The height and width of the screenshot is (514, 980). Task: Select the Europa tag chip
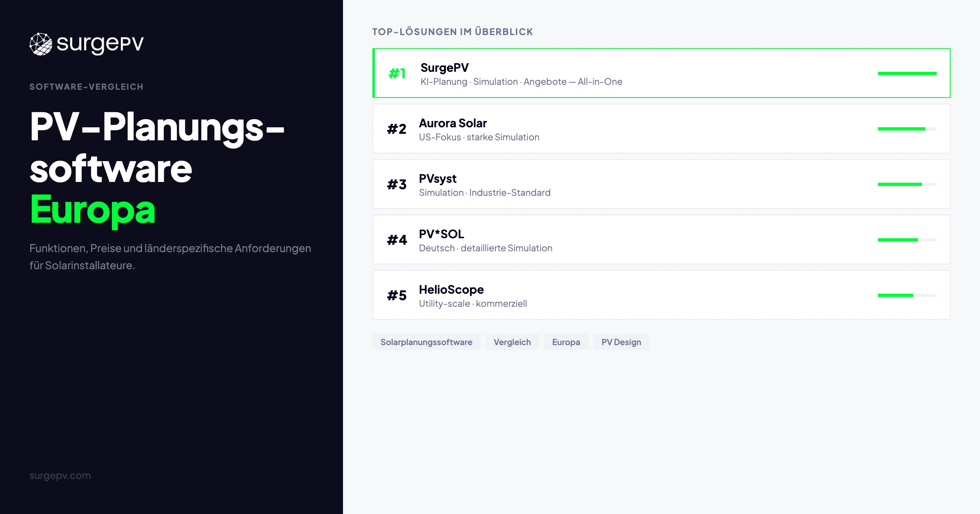click(x=566, y=342)
